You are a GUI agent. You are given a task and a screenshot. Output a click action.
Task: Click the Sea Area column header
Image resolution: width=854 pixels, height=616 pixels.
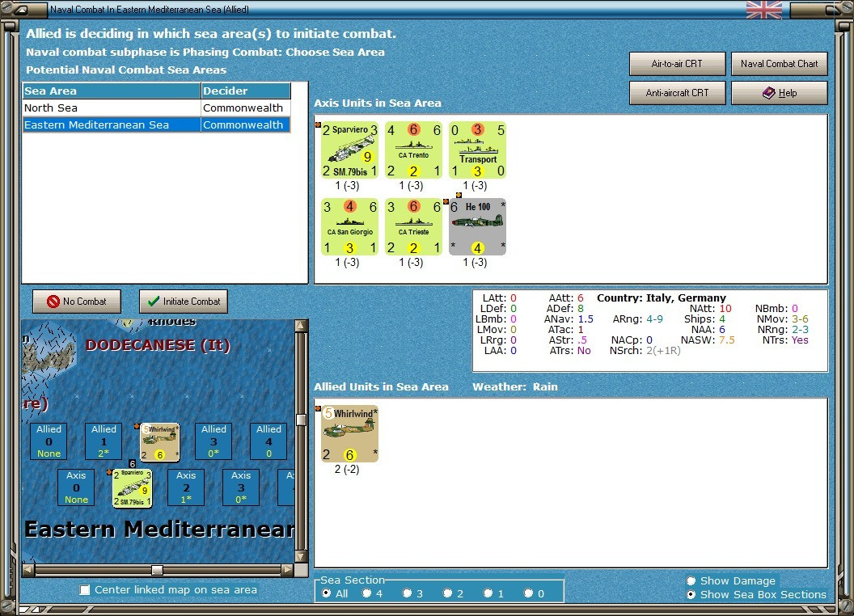pos(112,91)
